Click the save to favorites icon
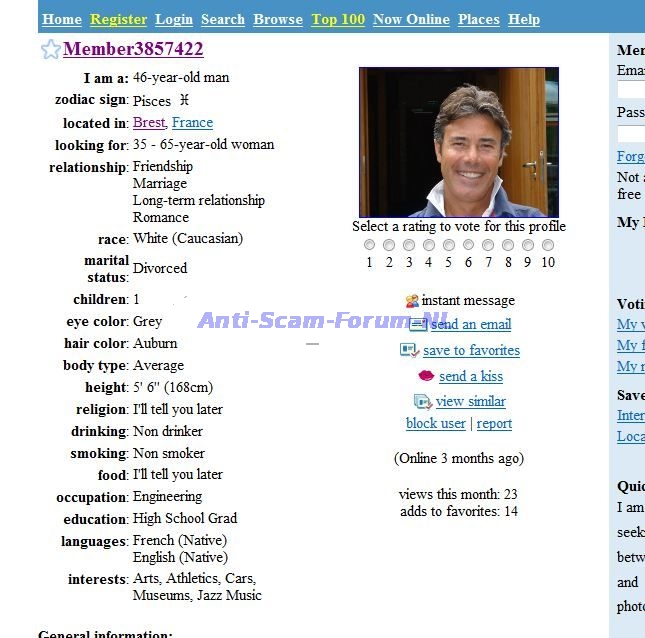 point(409,350)
